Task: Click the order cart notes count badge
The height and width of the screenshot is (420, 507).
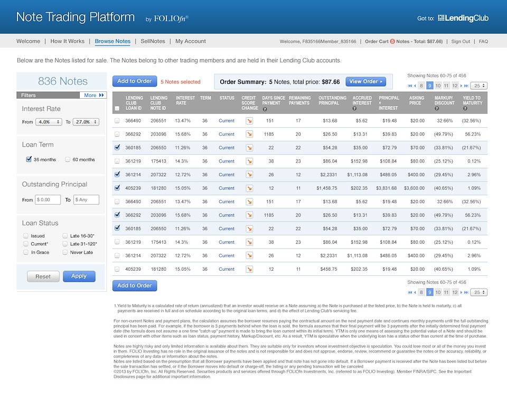Action: (392, 42)
